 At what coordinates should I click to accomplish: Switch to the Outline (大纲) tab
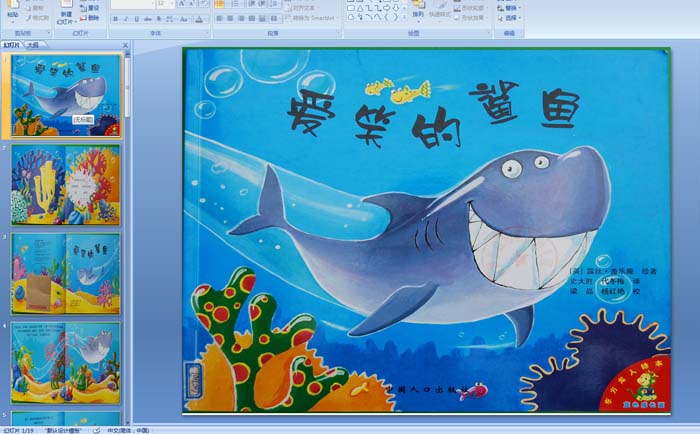click(x=33, y=45)
